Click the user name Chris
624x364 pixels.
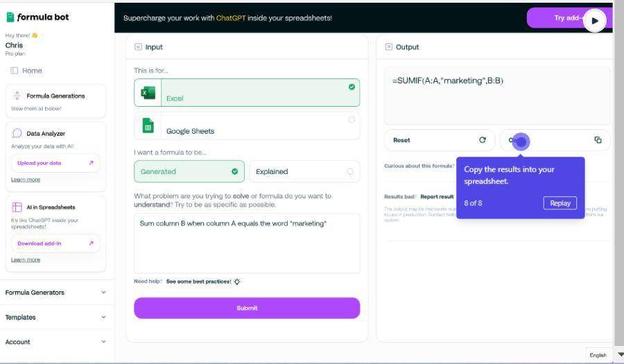pos(14,45)
